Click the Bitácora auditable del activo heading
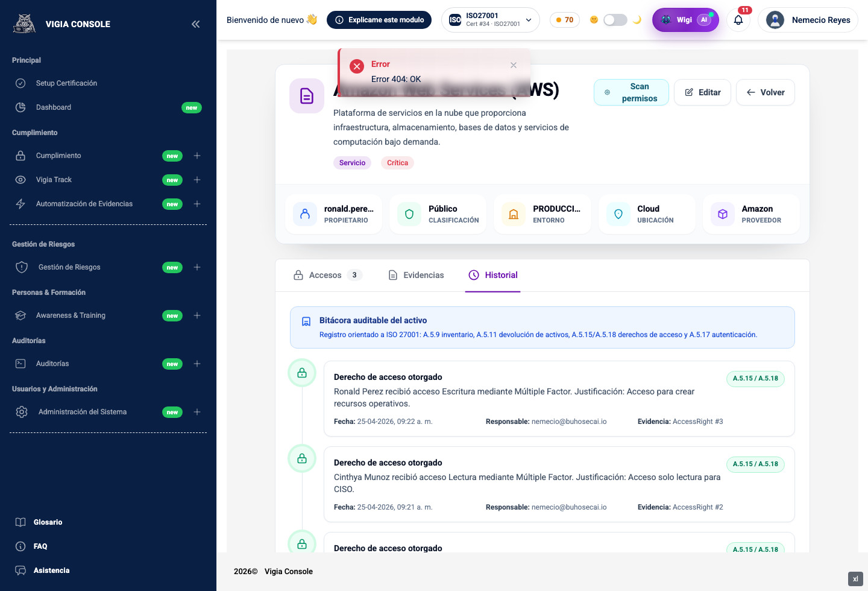868x591 pixels. pos(373,320)
